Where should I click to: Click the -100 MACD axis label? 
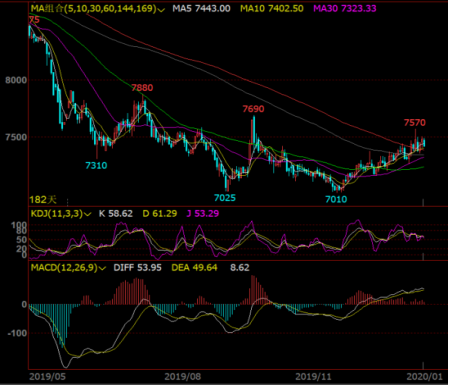click(17, 333)
